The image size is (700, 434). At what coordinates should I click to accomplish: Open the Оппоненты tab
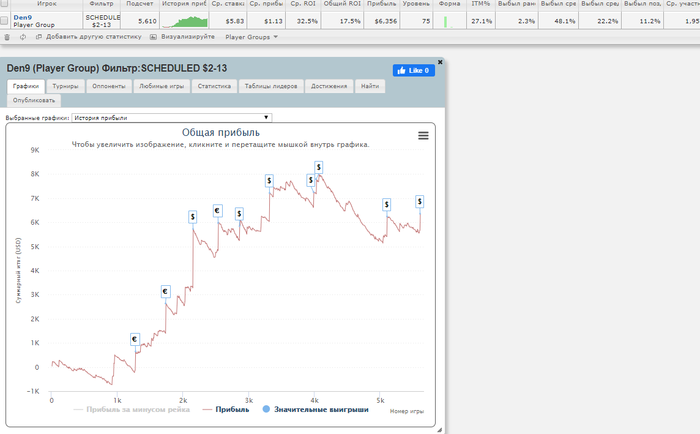point(109,86)
